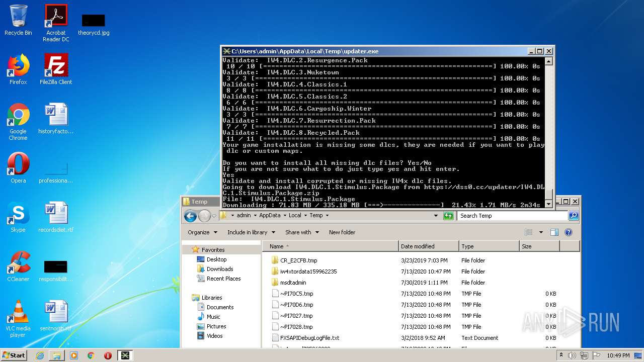644x362 pixels.
Task: Select the msdtadmin folder
Action: (x=293, y=283)
